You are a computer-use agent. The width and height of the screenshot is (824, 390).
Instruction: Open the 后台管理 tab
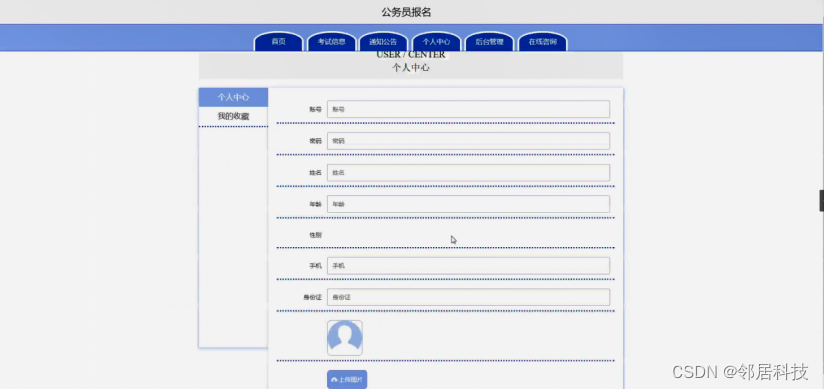[489, 42]
